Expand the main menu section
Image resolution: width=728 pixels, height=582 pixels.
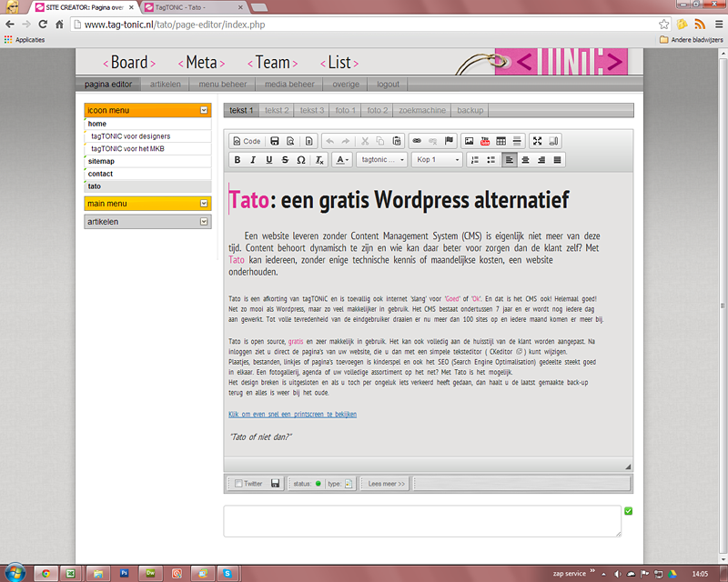click(x=204, y=204)
